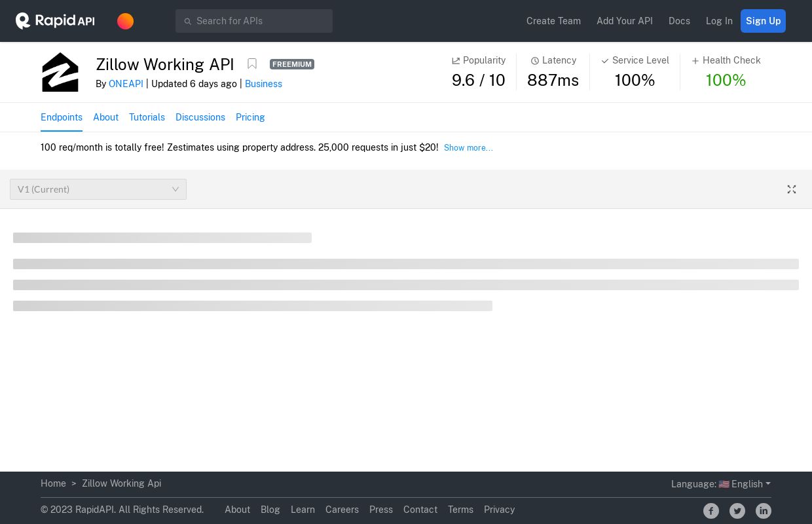Open footer Blog link
This screenshot has height=524, width=812.
click(270, 510)
